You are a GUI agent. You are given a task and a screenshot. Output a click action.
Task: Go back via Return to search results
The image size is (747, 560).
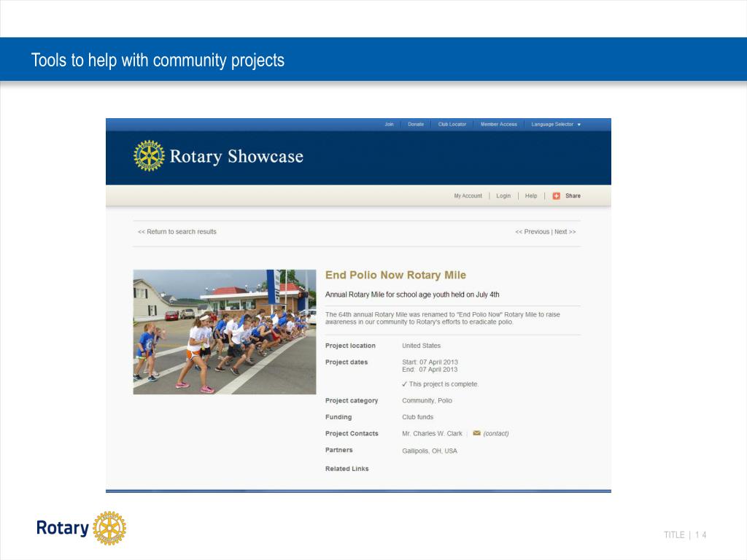click(177, 231)
